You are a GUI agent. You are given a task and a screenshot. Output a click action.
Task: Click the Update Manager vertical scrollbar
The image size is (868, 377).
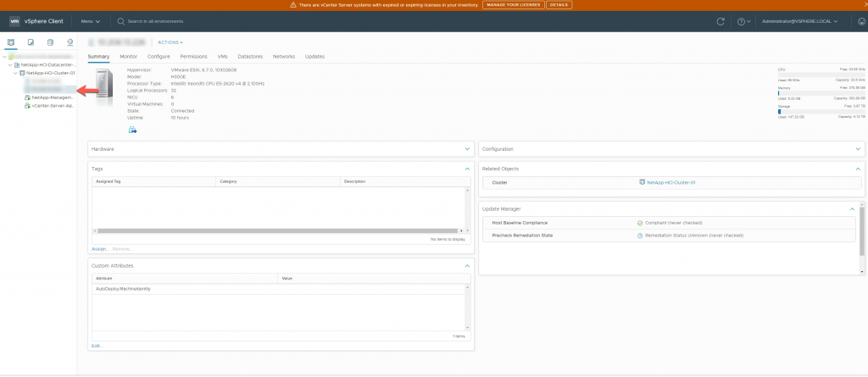click(862, 230)
